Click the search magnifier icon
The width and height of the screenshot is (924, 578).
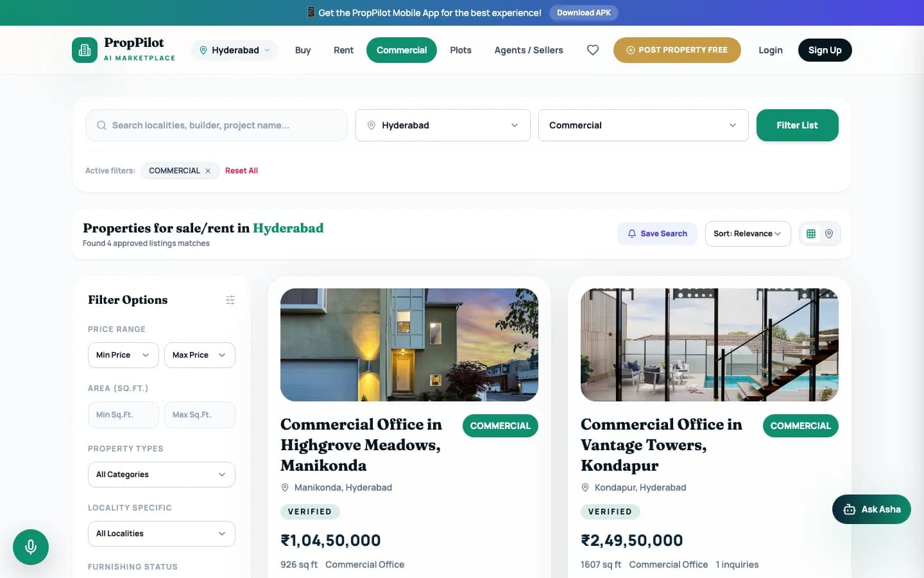[101, 125]
